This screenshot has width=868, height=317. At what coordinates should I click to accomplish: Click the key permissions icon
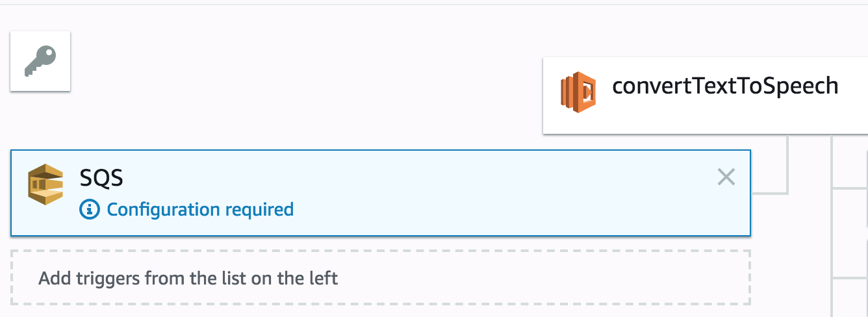click(40, 62)
